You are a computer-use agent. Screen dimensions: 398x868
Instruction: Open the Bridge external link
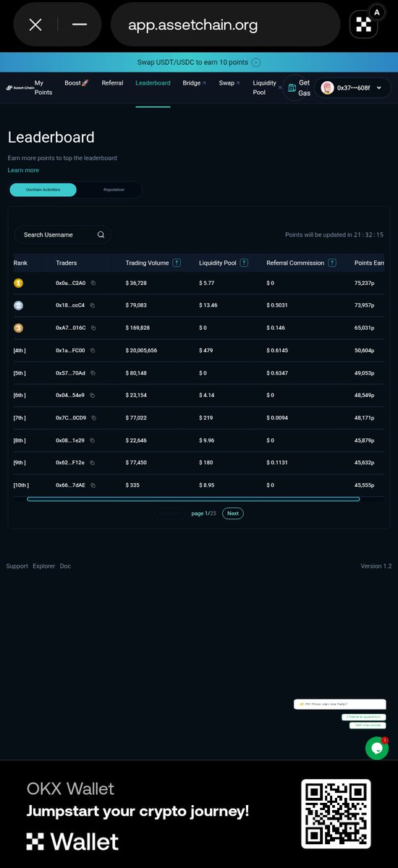pyautogui.click(x=194, y=83)
